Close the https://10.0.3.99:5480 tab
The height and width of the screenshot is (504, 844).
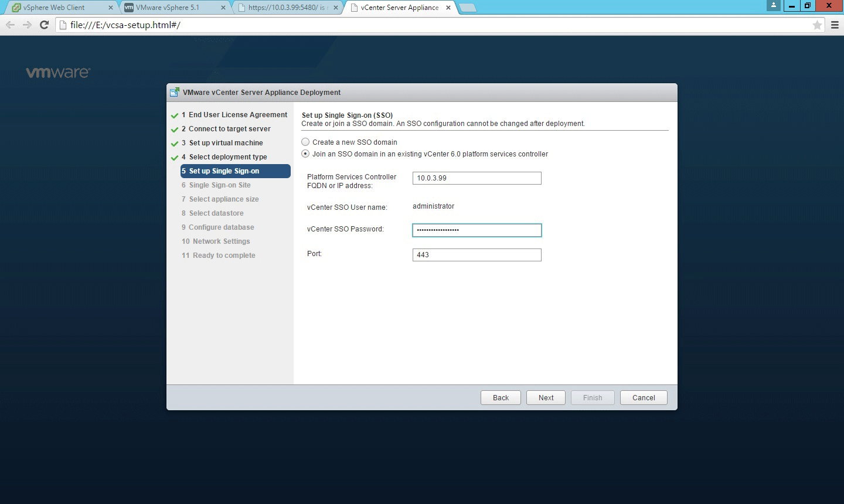click(336, 8)
